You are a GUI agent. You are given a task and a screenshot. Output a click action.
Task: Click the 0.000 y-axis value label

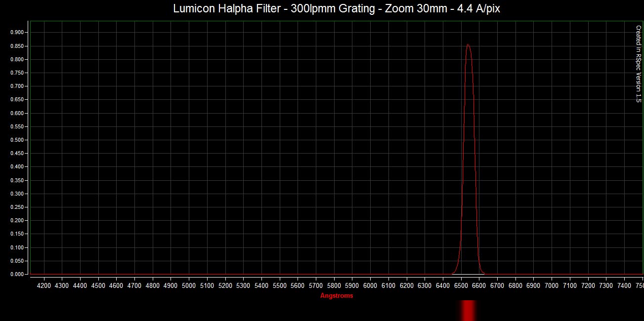click(17, 275)
